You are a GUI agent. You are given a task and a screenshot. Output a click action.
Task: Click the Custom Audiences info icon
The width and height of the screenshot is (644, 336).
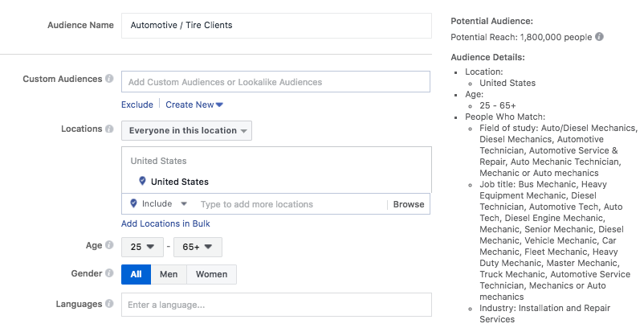(109, 79)
